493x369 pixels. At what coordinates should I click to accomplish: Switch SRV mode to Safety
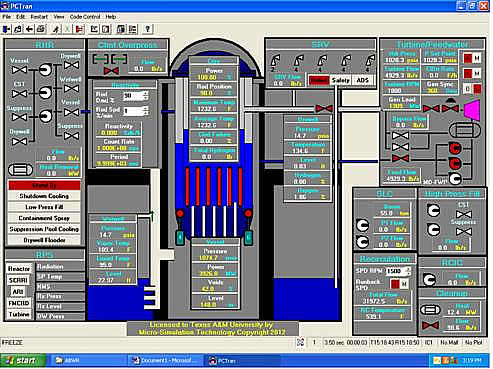click(340, 80)
